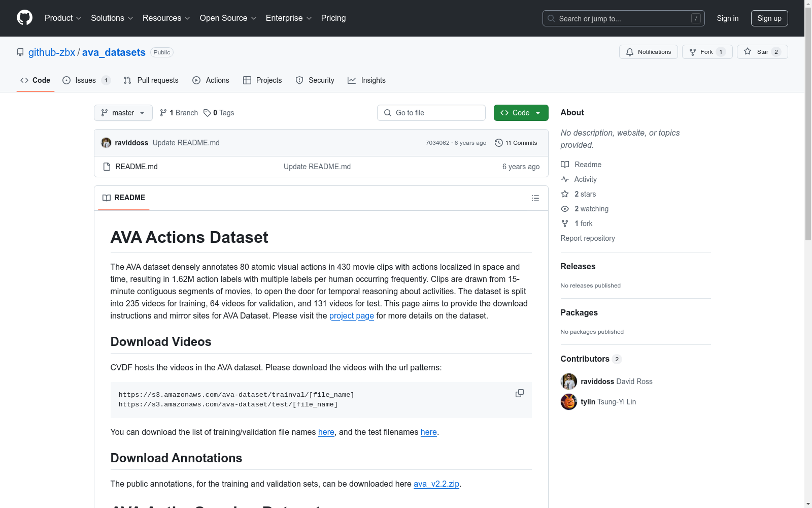Download the ava_v2.2.zip annotations link

tap(436, 484)
